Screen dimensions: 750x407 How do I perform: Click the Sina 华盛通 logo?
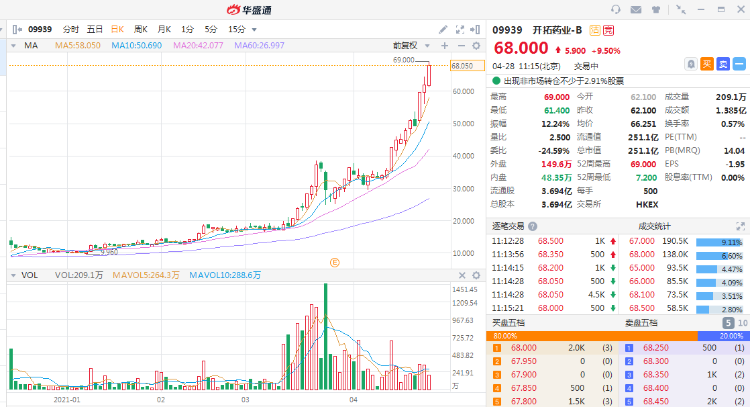click(x=249, y=10)
